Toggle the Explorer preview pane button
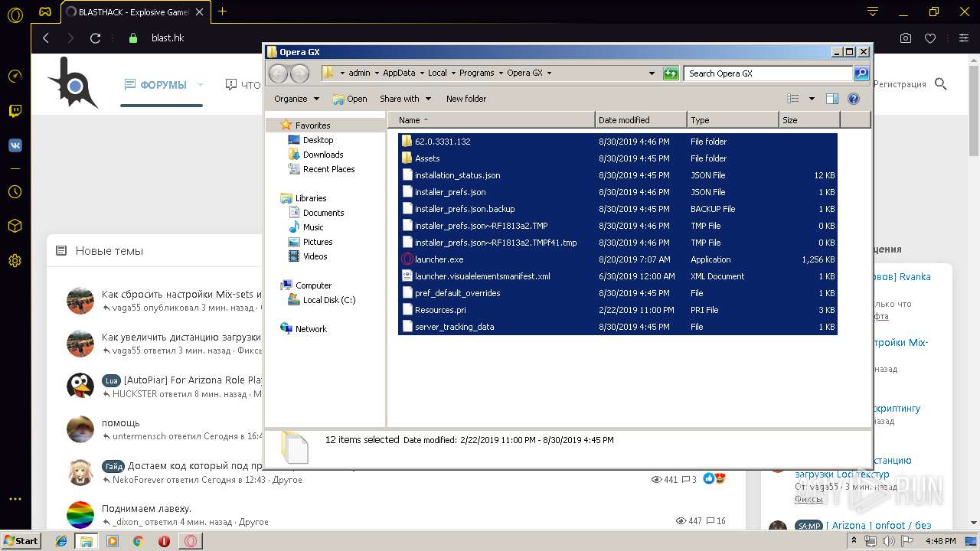 832,99
